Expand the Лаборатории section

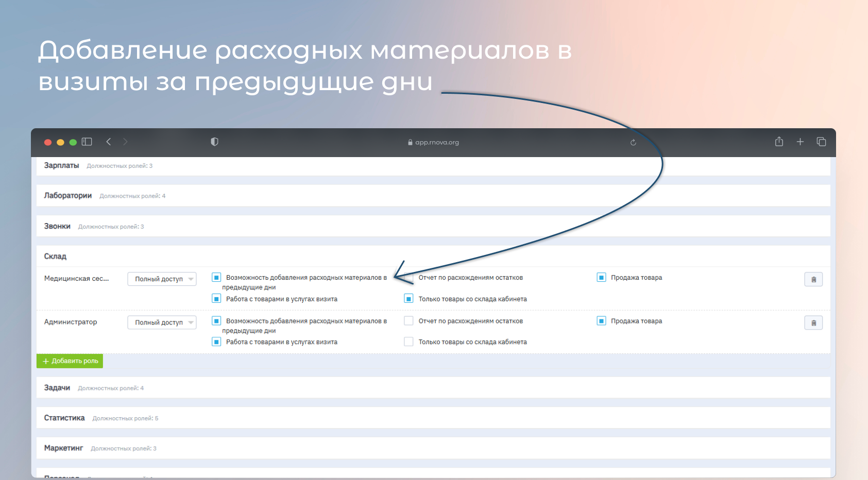click(x=433, y=196)
